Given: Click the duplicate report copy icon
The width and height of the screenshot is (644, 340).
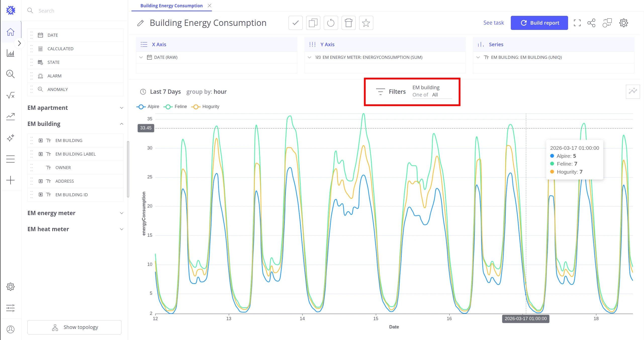Looking at the screenshot, I should pyautogui.click(x=313, y=23).
